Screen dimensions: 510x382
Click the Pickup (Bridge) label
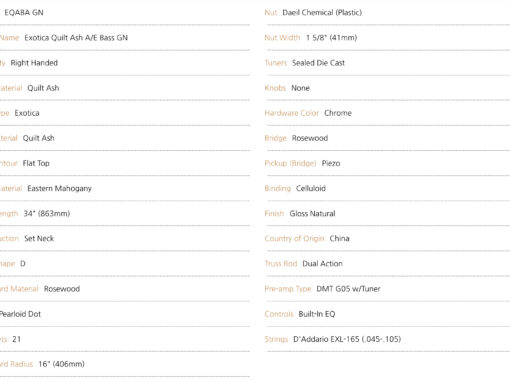click(x=290, y=163)
